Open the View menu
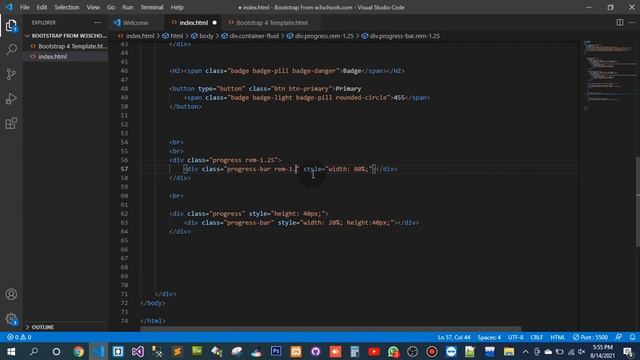This screenshot has height=360, width=640. (93, 7)
